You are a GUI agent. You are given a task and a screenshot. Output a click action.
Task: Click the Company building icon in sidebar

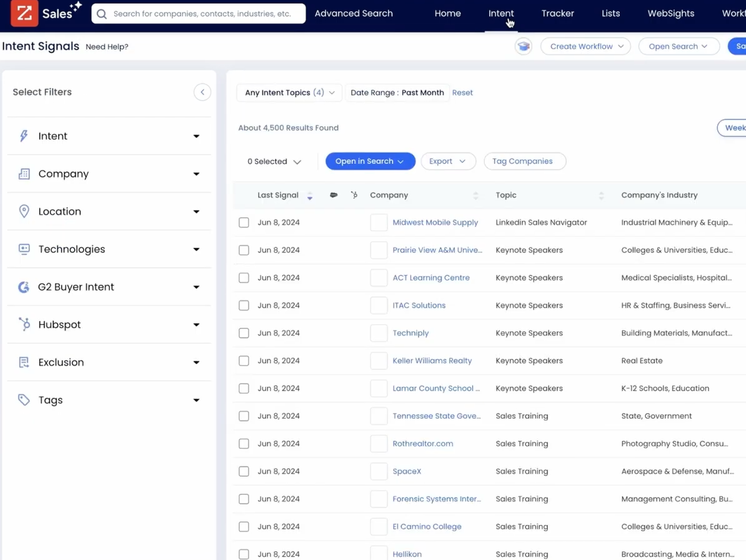pyautogui.click(x=24, y=174)
